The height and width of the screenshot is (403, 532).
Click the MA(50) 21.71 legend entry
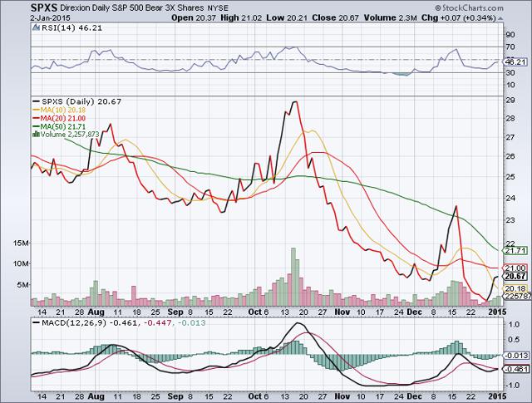(x=63, y=126)
